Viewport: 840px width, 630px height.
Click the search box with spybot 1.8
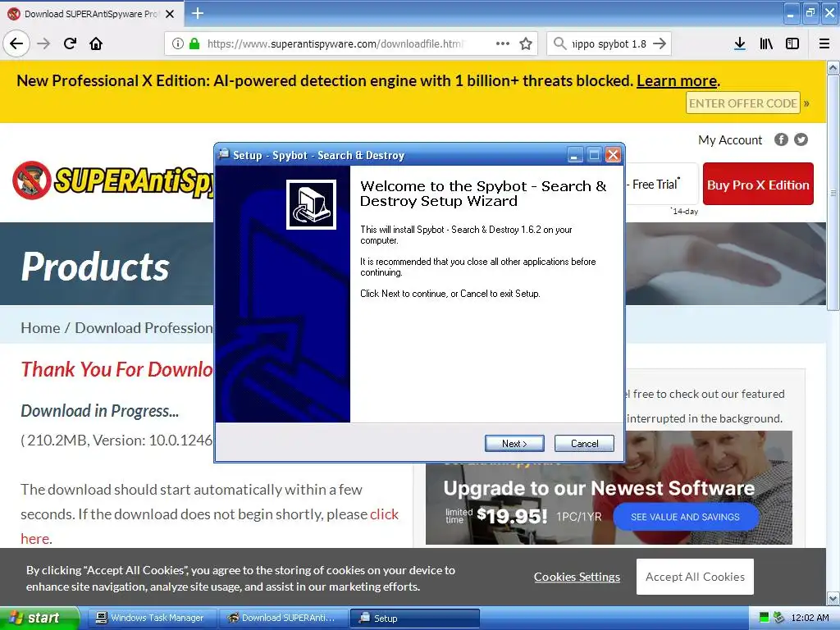coord(609,43)
